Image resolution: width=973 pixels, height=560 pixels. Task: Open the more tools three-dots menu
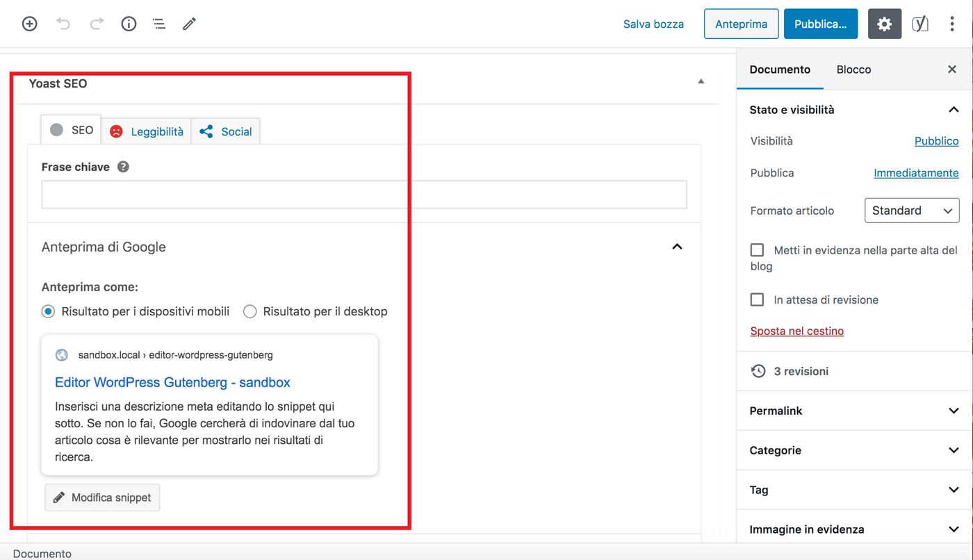(x=952, y=24)
